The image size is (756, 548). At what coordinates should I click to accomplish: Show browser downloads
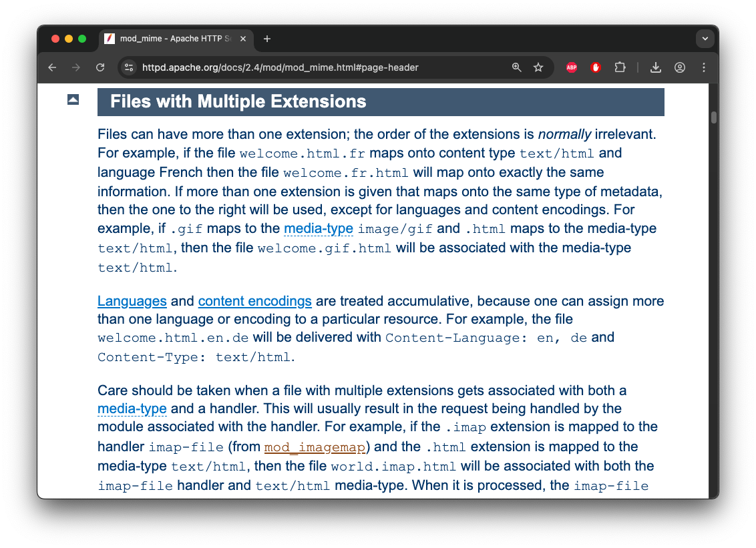tap(656, 67)
